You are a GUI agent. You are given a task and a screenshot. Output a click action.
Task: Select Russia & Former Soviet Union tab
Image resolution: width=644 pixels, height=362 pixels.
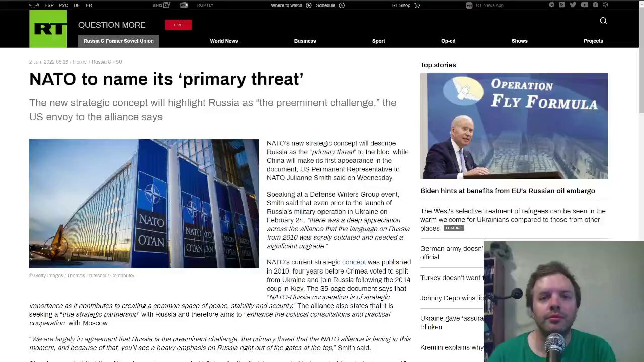click(118, 41)
